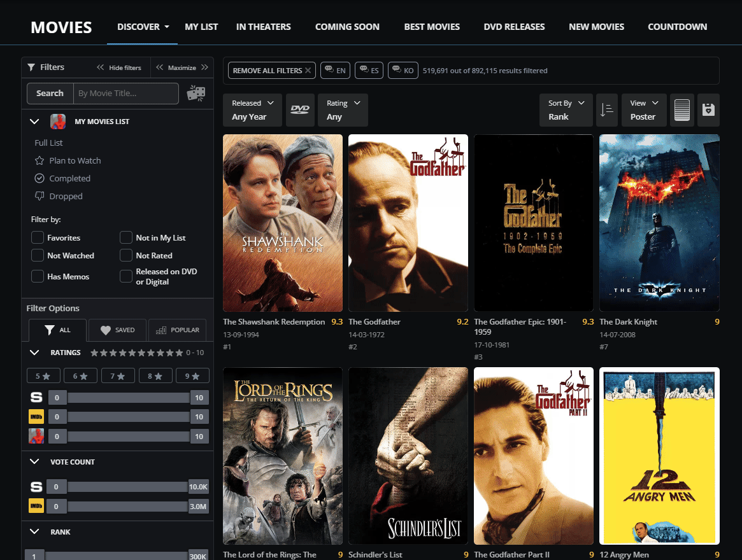
Task: Click the speech bubble icon in EN chip
Action: pyautogui.click(x=329, y=69)
